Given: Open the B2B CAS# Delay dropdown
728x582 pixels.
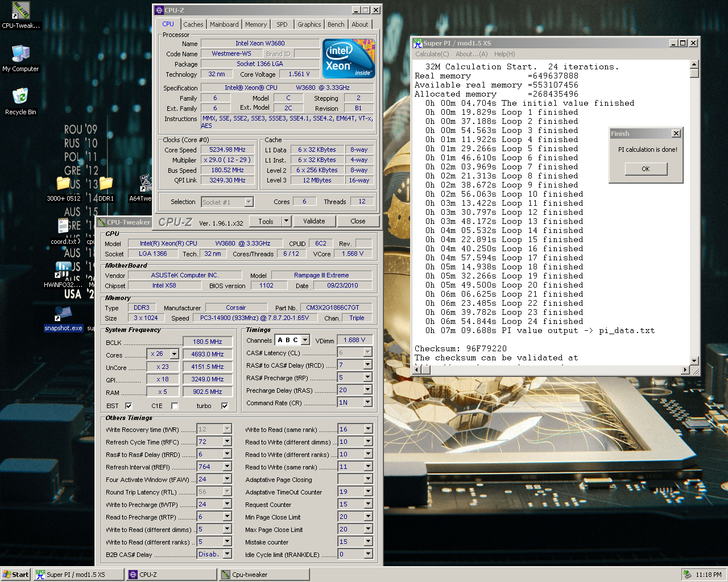Looking at the screenshot, I should (227, 554).
